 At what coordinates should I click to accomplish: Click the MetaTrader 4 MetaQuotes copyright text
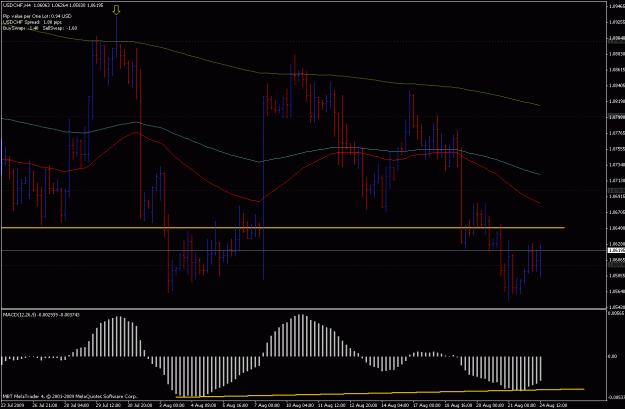(70, 396)
